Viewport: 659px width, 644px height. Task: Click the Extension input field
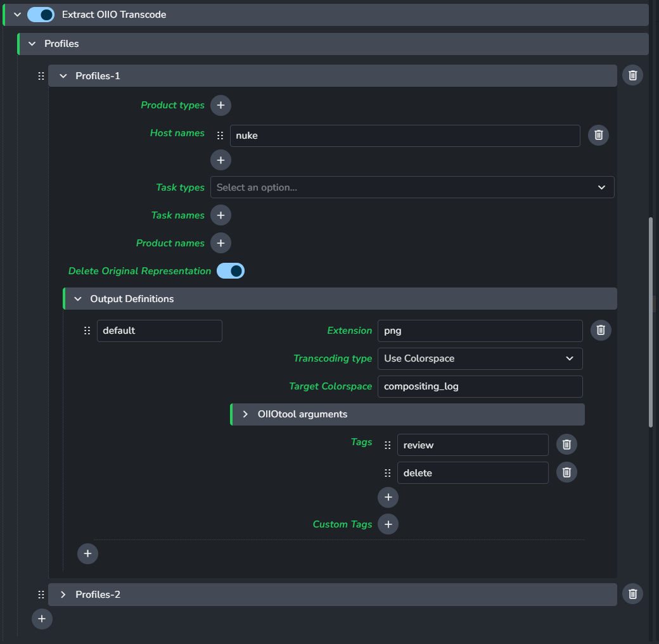480,331
